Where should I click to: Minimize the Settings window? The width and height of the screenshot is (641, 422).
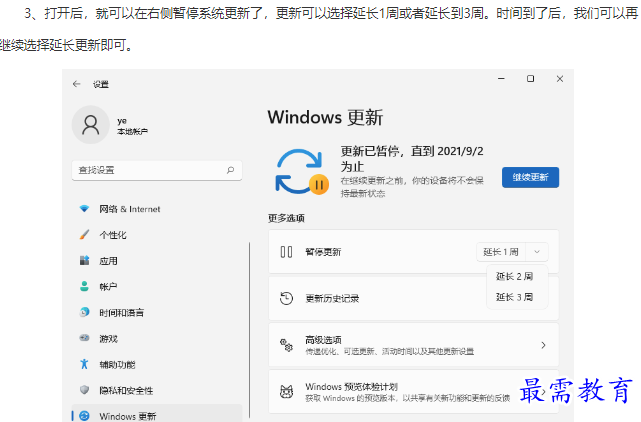[x=501, y=79]
